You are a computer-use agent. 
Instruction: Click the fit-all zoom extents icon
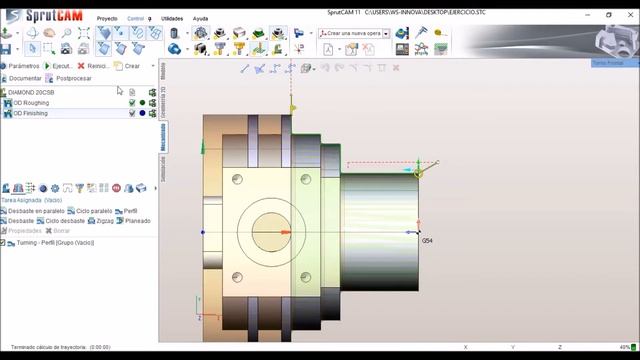pyautogui.click(x=84, y=33)
